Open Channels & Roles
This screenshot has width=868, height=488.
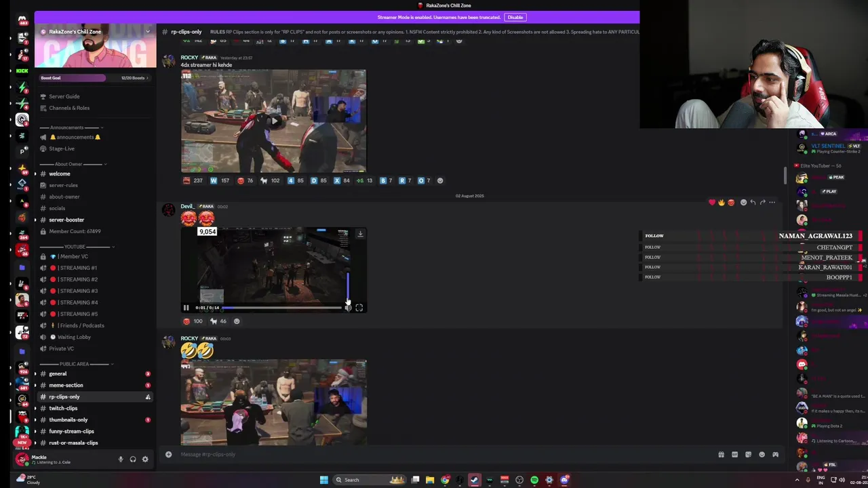69,108
